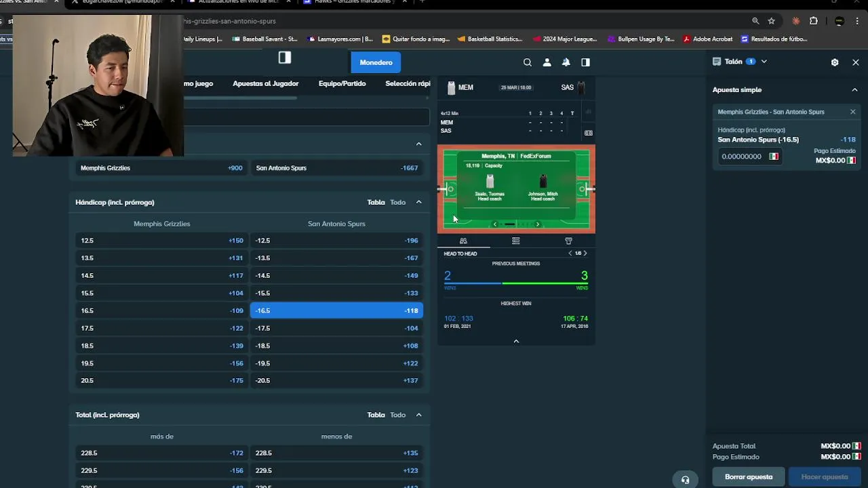Click the Borrar apuesta button
868x488 pixels.
[x=749, y=476]
